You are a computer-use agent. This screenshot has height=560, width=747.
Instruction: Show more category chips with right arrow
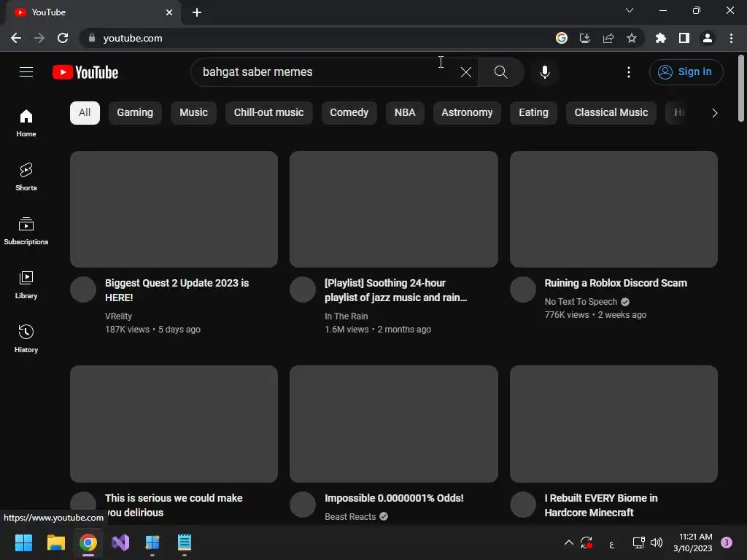point(714,113)
